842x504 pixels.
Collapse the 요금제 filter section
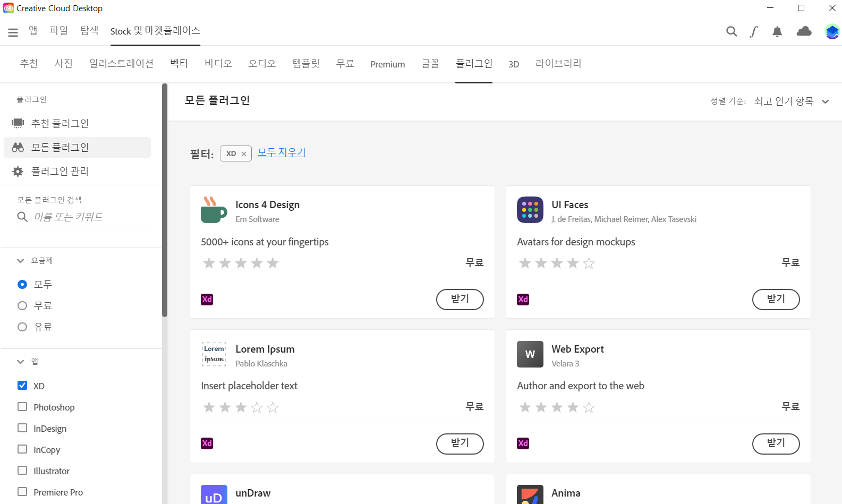click(20, 261)
